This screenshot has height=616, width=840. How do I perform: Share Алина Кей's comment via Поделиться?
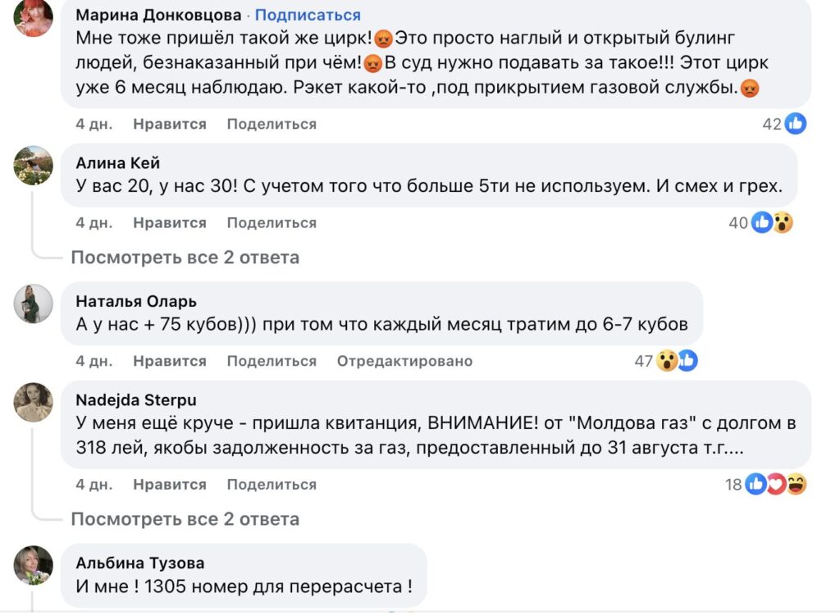[272, 222]
